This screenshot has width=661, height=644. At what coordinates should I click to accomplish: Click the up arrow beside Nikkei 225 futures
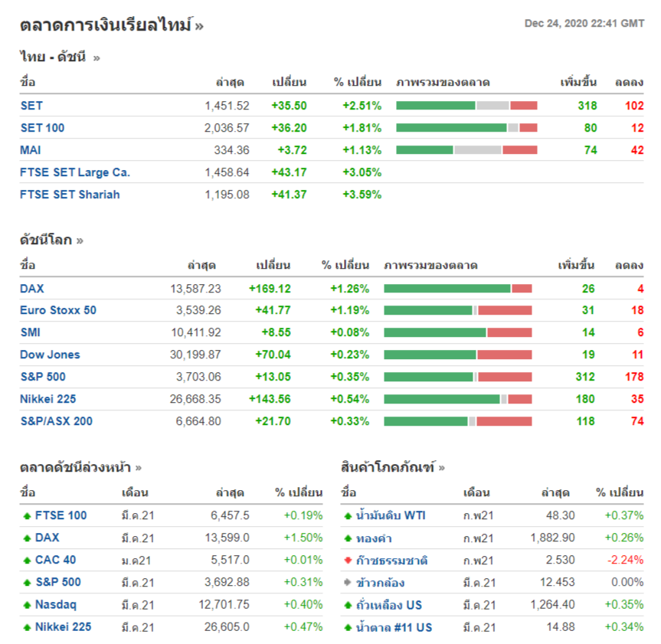[x=27, y=627]
